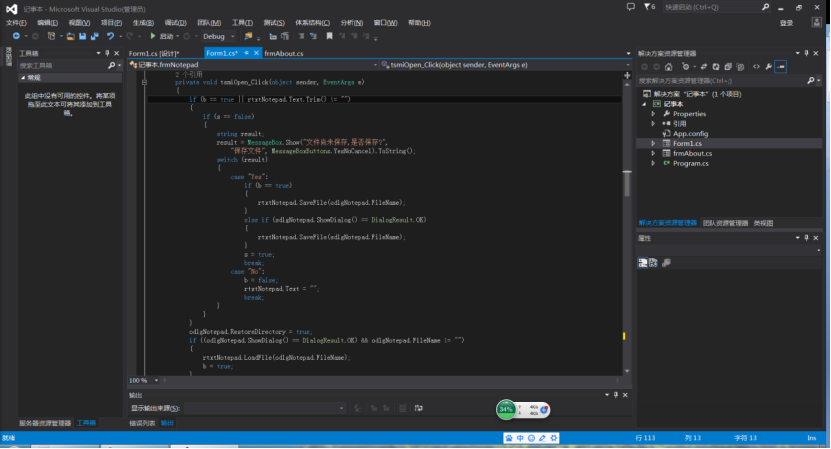The image size is (831, 449).
Task: Click the Solution Explorer search field
Action: tap(722, 81)
